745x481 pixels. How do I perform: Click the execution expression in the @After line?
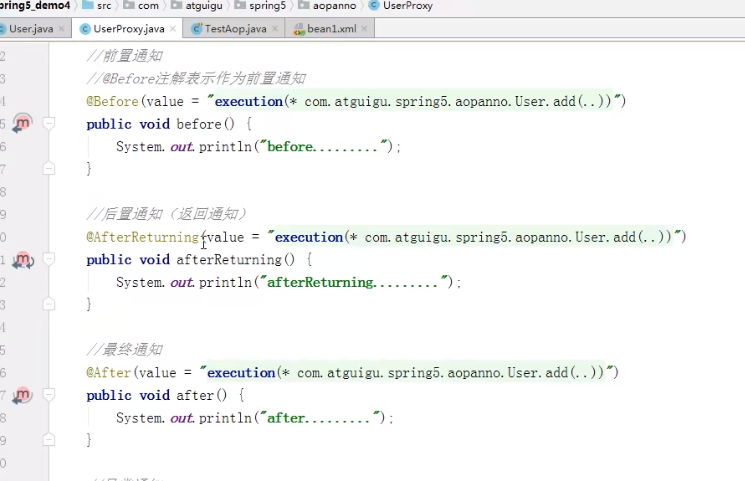(x=406, y=372)
